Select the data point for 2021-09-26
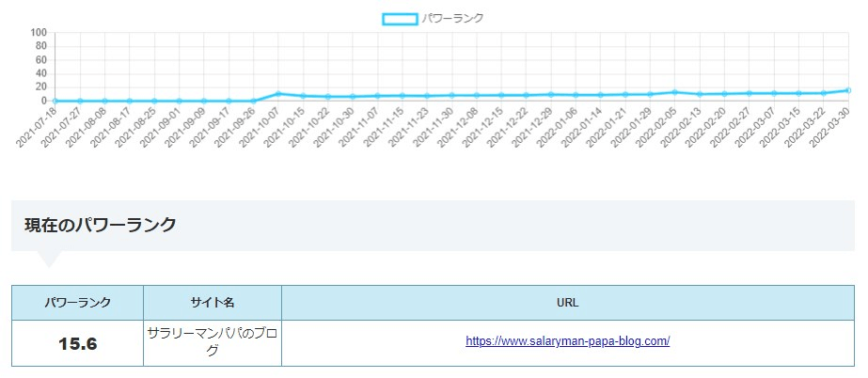 254,101
